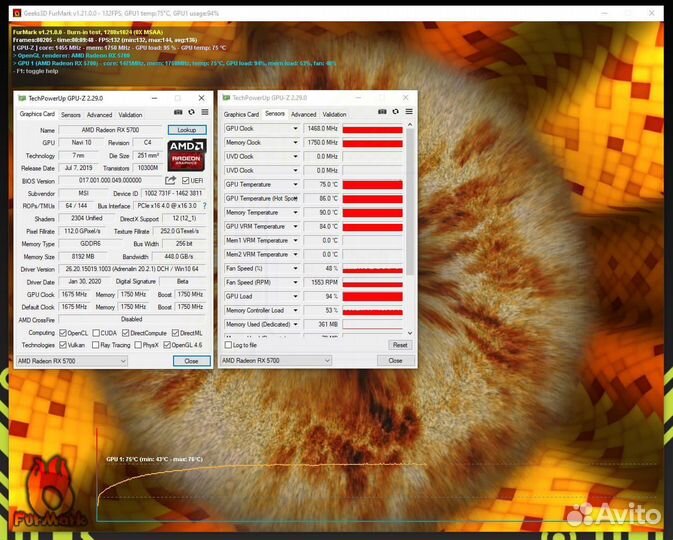Open Memory Controller Load dropdown
673x540 pixels.
(x=295, y=310)
